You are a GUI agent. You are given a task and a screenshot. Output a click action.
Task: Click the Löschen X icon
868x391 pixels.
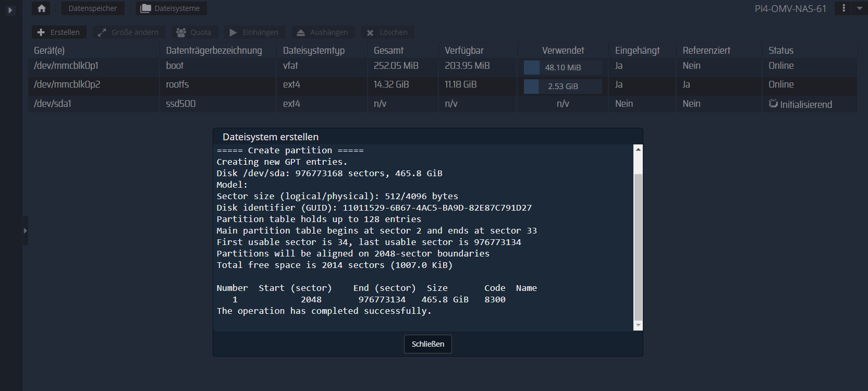pyautogui.click(x=370, y=32)
